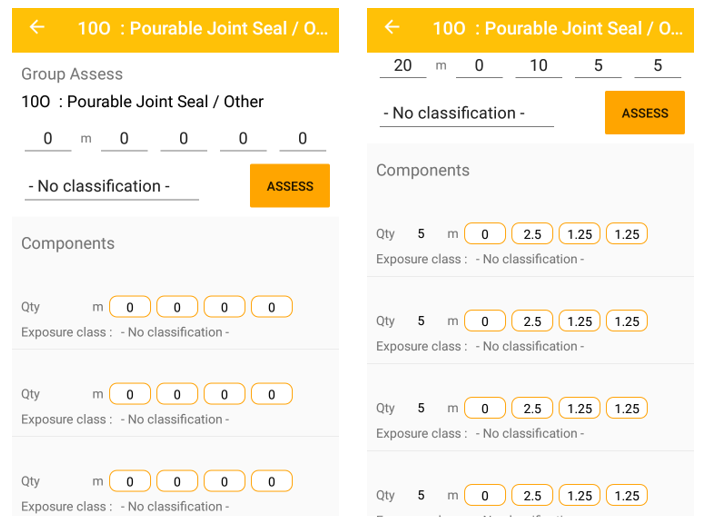Select the last 1.25 box in third right-screen component

tap(627, 408)
